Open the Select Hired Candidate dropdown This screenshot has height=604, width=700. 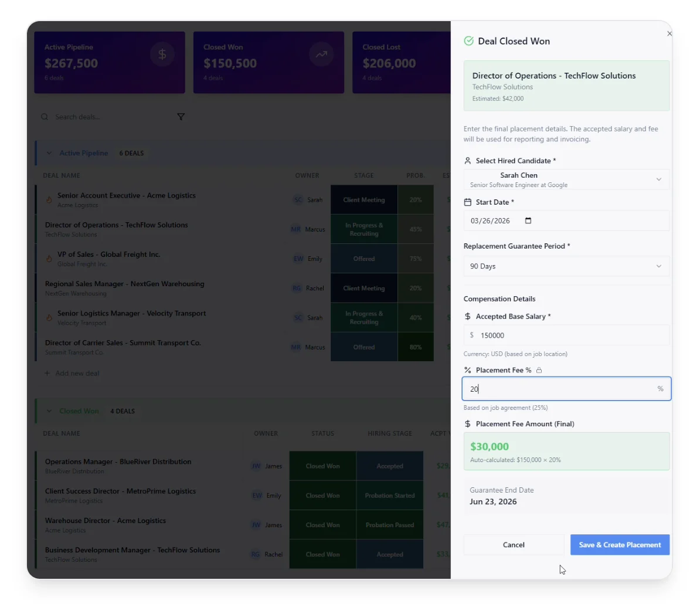(566, 179)
